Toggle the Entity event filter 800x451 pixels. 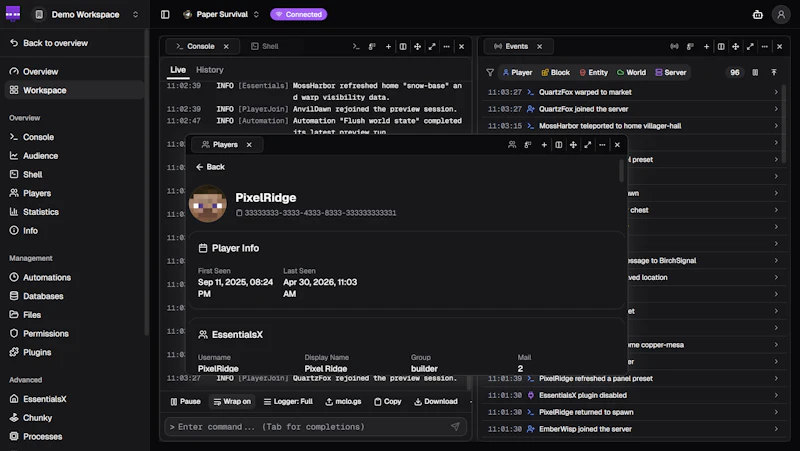point(594,72)
